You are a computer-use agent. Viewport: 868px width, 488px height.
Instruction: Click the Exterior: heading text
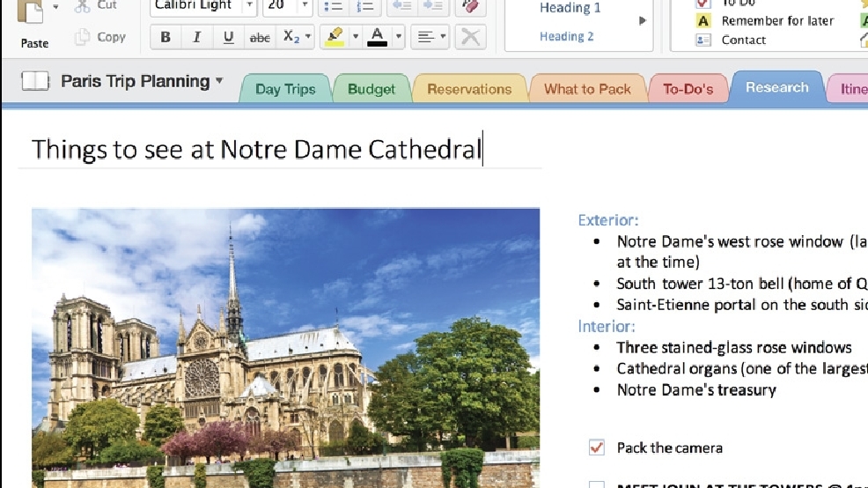(x=608, y=220)
